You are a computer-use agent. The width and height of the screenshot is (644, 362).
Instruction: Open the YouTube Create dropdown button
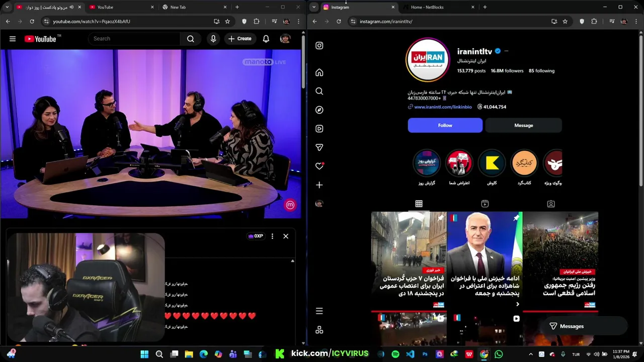click(239, 39)
